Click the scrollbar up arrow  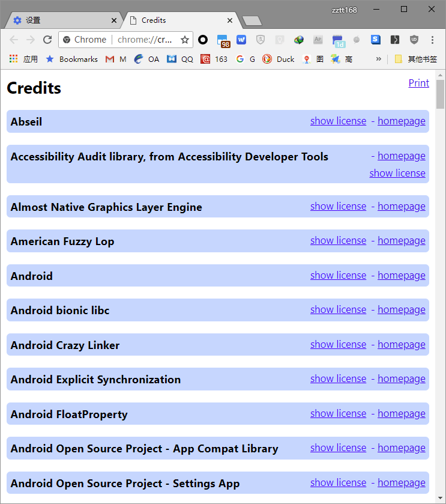point(440,75)
